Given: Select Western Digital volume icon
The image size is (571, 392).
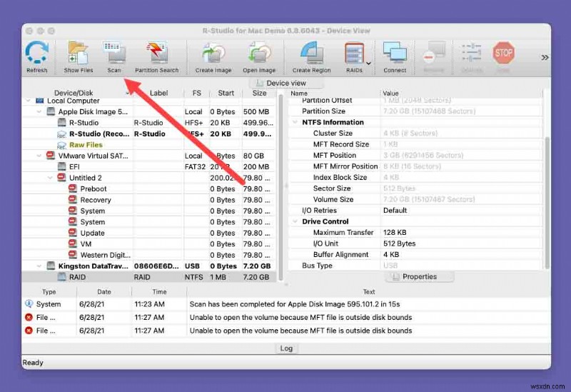Looking at the screenshot, I should click(x=73, y=255).
